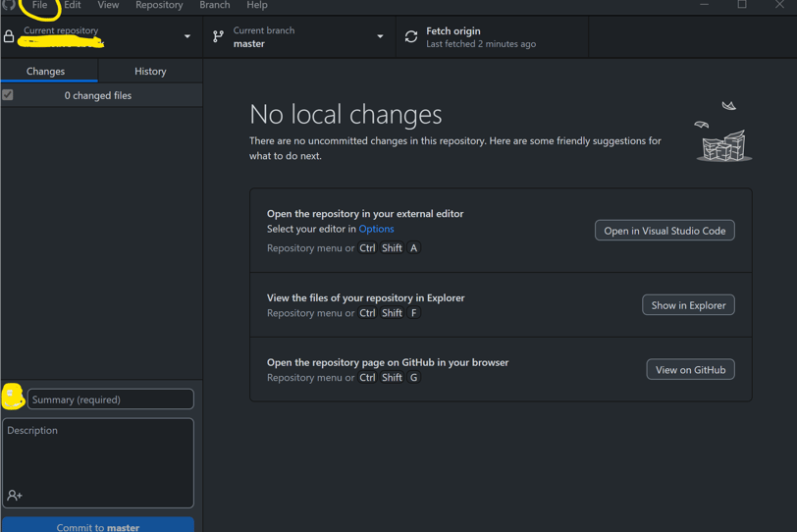Open the Options link
Screen dimensions: 797x532
(376, 229)
